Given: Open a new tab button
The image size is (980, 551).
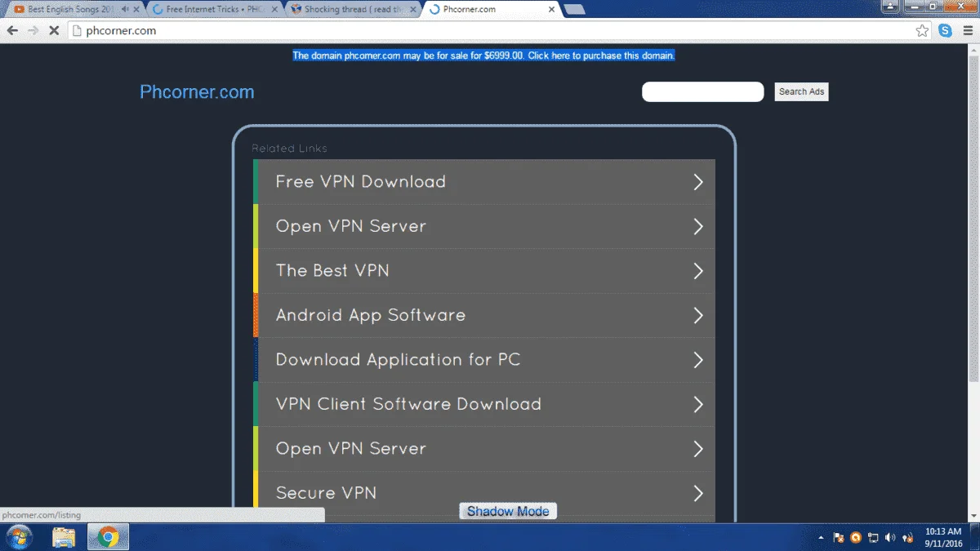Looking at the screenshot, I should coord(575,10).
